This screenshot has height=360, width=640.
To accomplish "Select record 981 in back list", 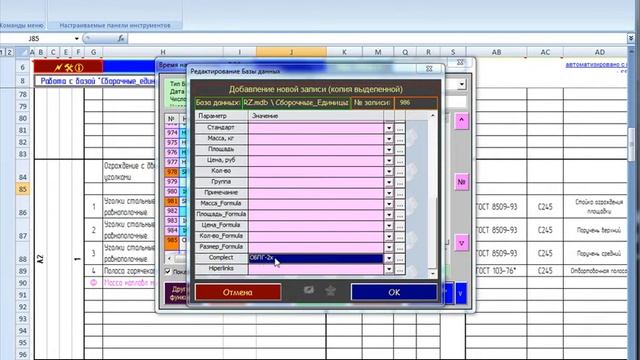I will point(172,201).
